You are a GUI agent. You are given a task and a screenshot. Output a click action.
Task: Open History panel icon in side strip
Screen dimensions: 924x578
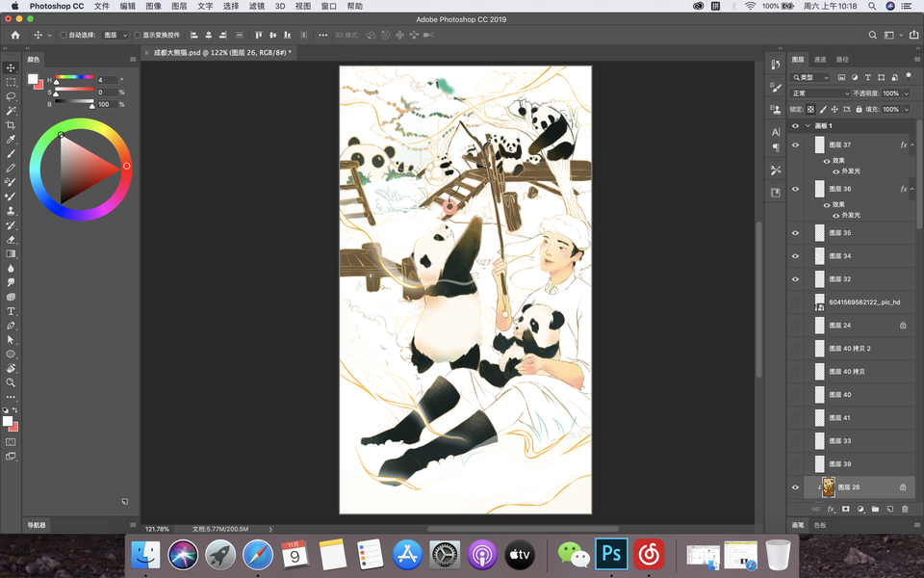click(x=776, y=65)
